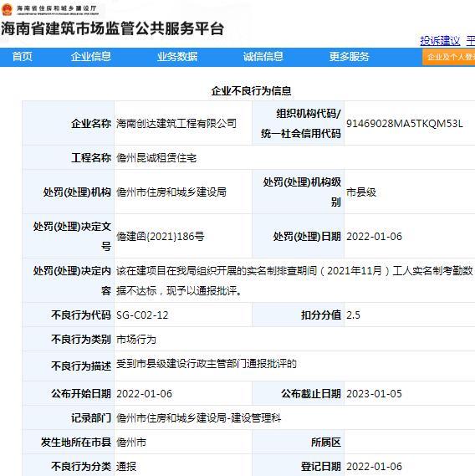475x476 pixels.
Task: Open the 更多服务 menu item
Action: coord(349,57)
